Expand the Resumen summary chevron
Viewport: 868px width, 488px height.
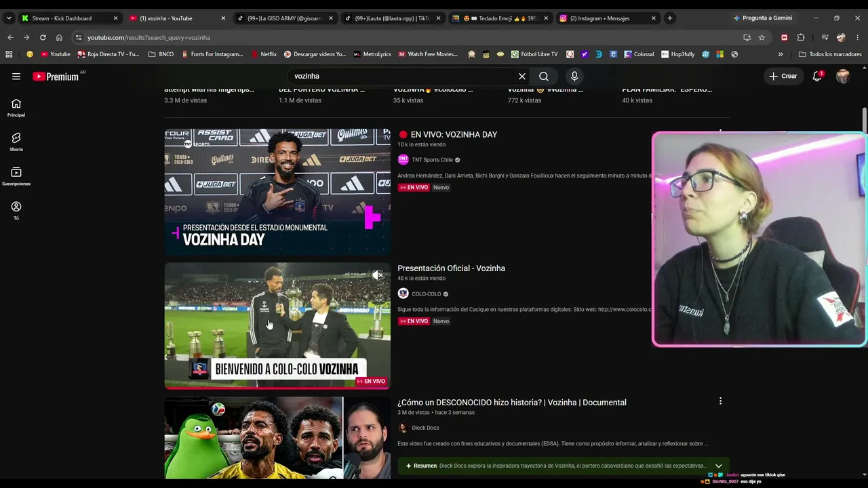point(719,466)
